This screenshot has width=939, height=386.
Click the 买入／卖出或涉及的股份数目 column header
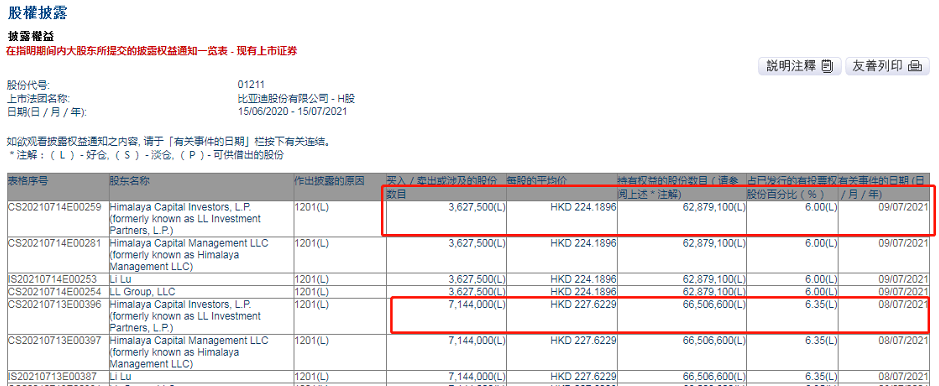tap(446, 187)
